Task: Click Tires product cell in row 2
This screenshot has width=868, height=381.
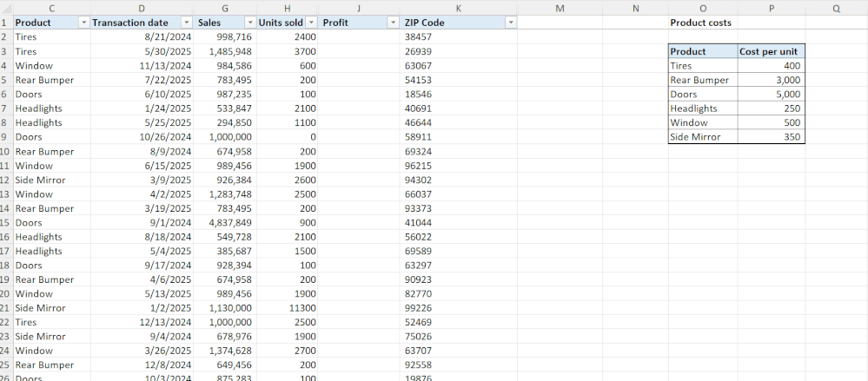Action: [x=51, y=37]
